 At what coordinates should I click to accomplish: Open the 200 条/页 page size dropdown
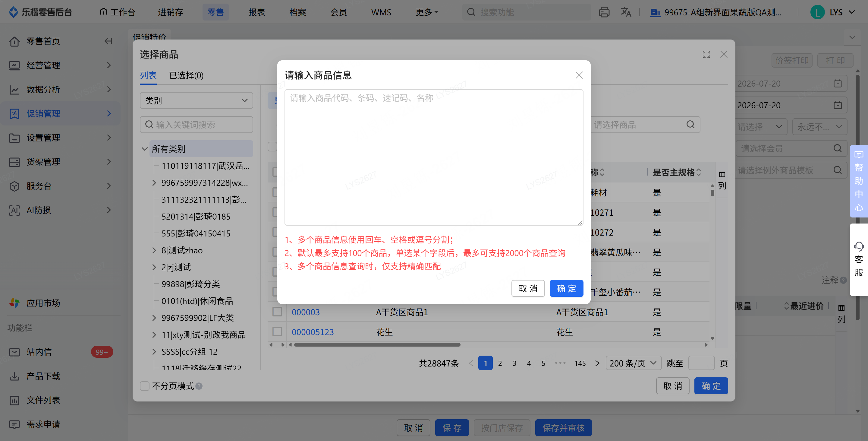pos(634,363)
